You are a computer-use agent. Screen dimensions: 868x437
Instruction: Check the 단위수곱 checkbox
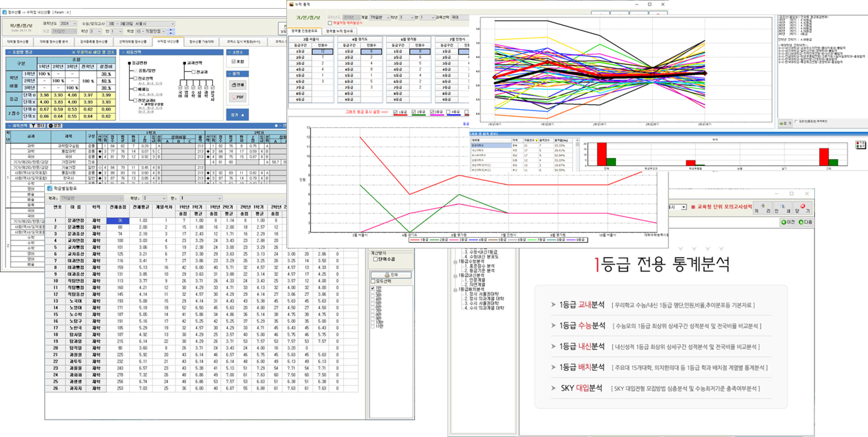375,259
